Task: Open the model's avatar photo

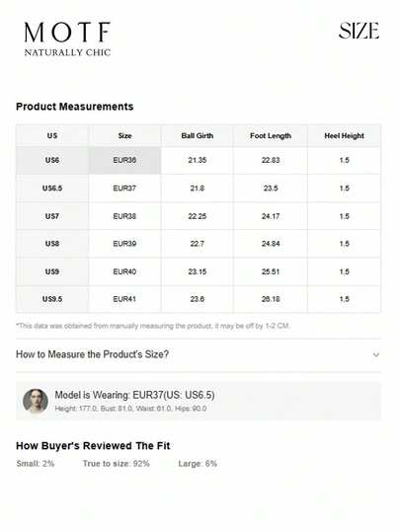Action: (36, 401)
